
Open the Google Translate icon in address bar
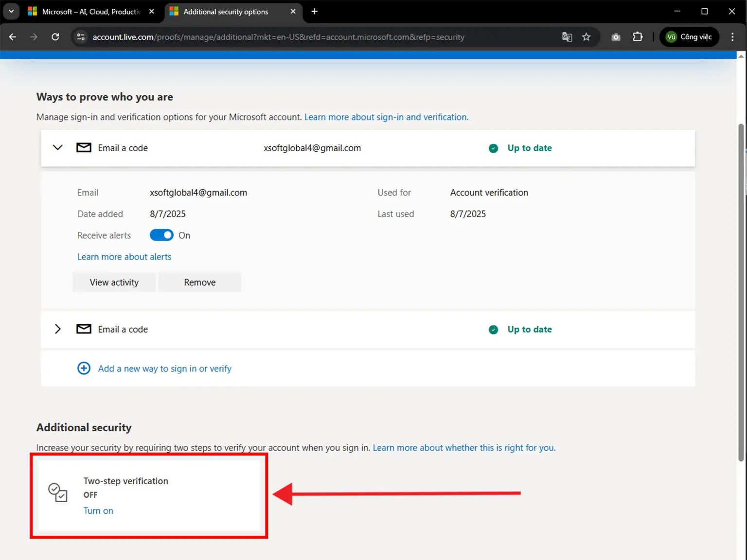(x=567, y=36)
